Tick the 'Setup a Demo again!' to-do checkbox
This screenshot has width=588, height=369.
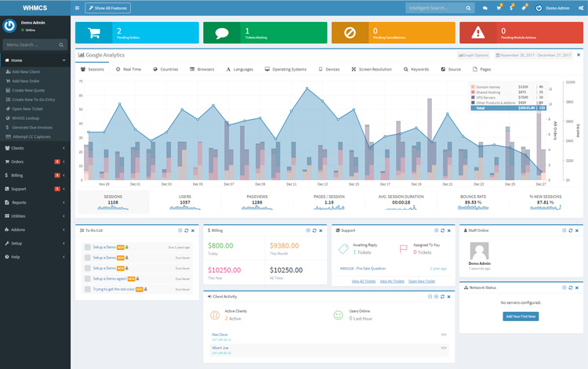click(x=88, y=279)
